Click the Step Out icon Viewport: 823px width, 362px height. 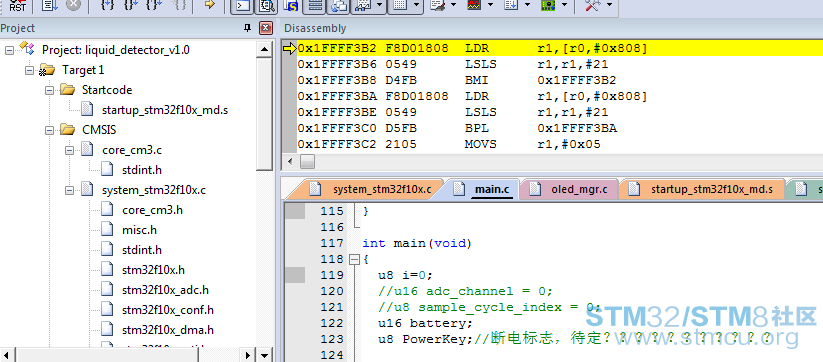pyautogui.click(x=155, y=5)
